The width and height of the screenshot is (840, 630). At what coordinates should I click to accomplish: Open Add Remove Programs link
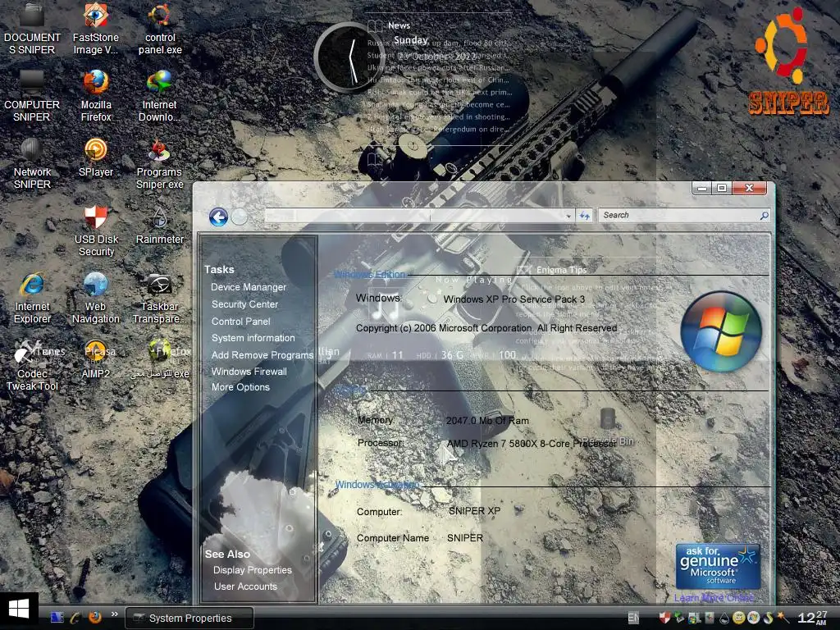click(262, 355)
